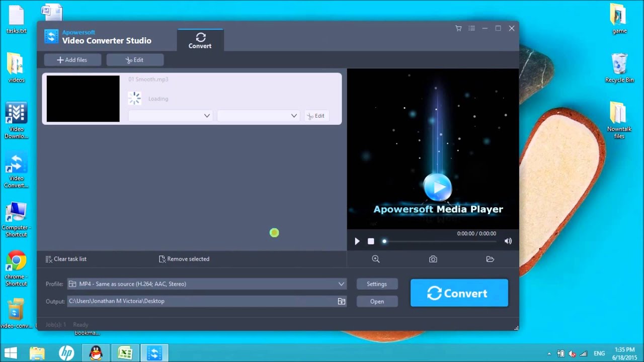
Task: Click the big blue Convert button
Action: click(x=459, y=293)
